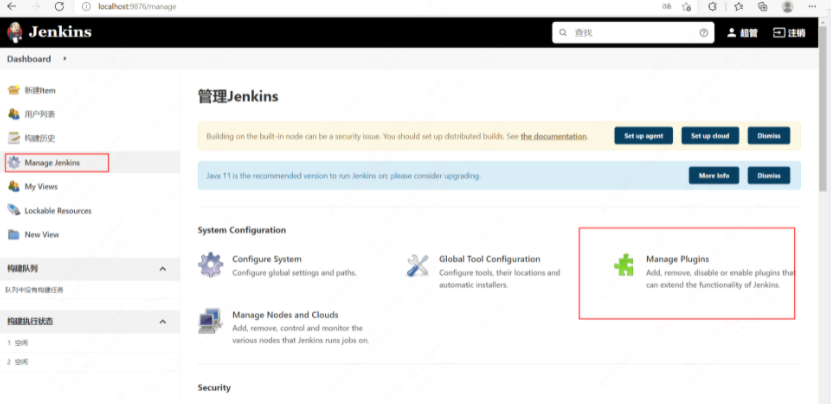Click Set up agent button
The image size is (831, 404).
coord(643,136)
